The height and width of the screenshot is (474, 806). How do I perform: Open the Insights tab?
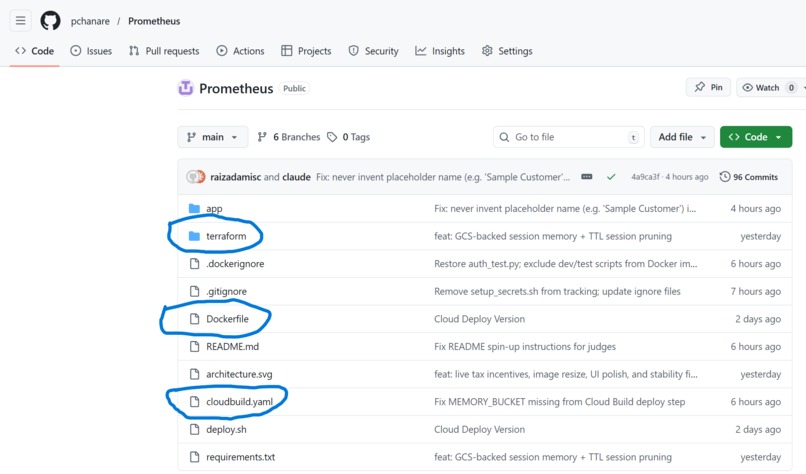coord(440,51)
